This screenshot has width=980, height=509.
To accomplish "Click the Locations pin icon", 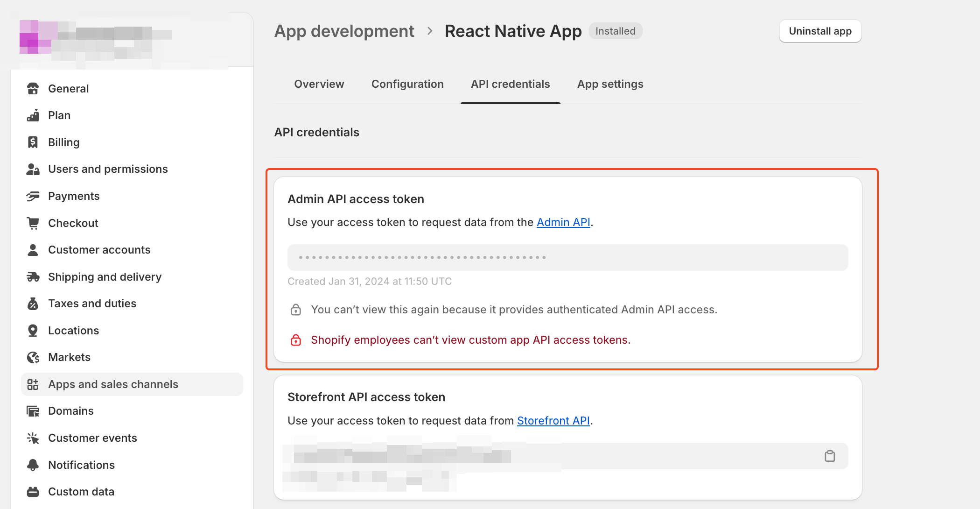I will coord(33,330).
